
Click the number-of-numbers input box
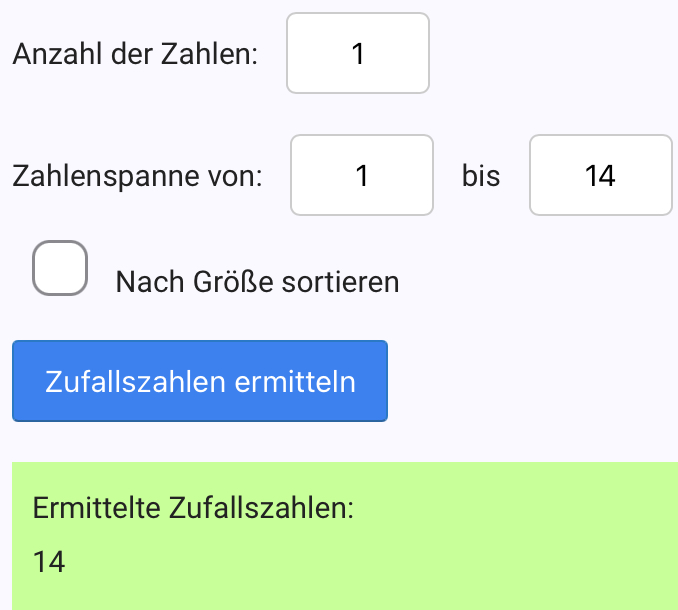[358, 53]
